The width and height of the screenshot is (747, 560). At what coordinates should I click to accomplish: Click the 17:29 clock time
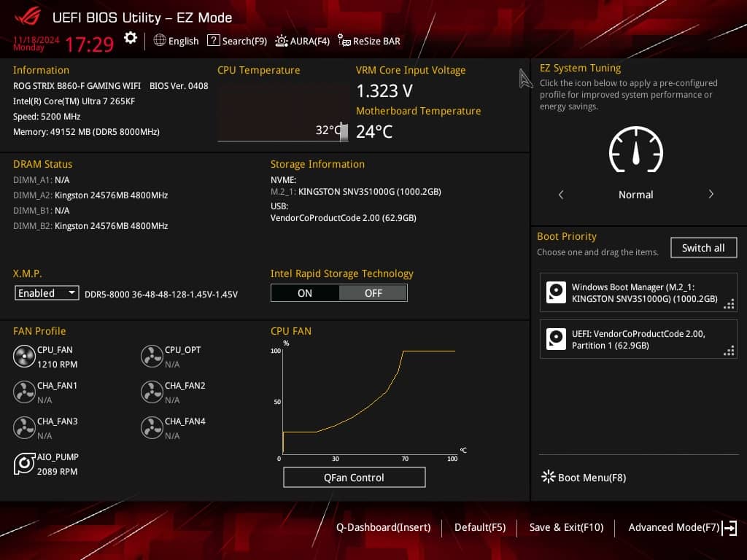(90, 44)
